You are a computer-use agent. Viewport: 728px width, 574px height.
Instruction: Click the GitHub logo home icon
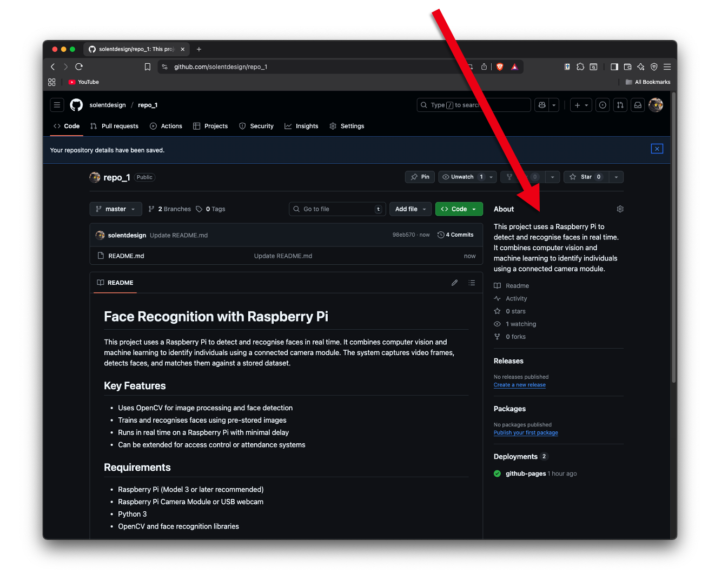click(x=76, y=105)
